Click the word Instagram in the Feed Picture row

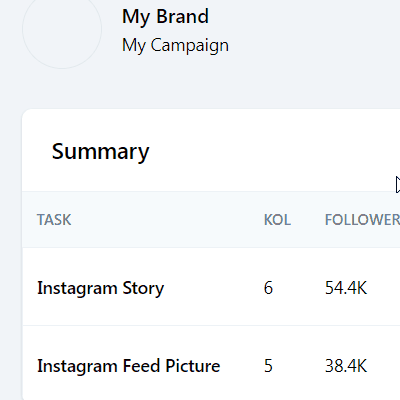coord(77,367)
